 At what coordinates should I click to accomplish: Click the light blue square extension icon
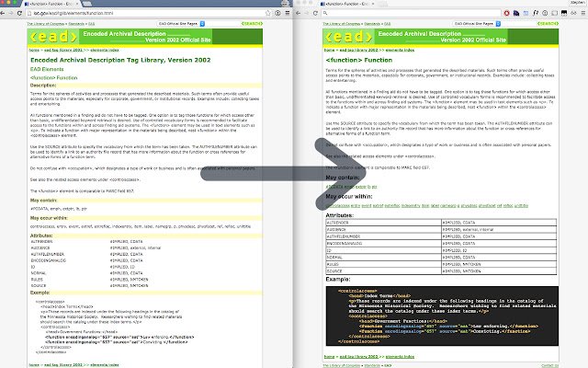[526, 13]
